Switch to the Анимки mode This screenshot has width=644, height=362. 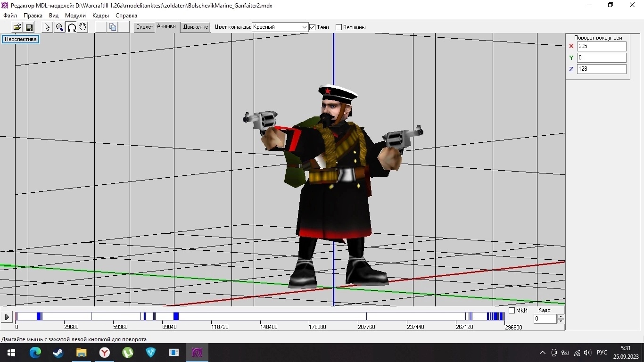tap(166, 27)
